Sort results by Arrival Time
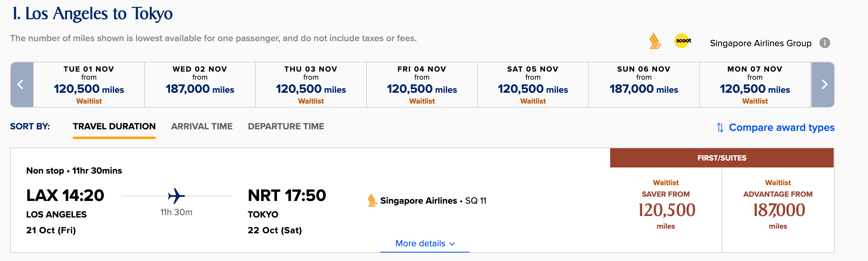This screenshot has height=261, width=868. (x=202, y=126)
